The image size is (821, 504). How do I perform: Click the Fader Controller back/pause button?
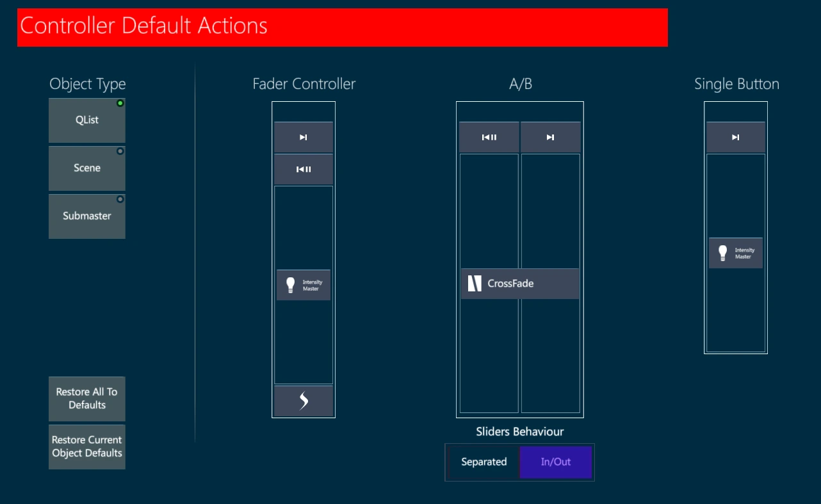304,170
